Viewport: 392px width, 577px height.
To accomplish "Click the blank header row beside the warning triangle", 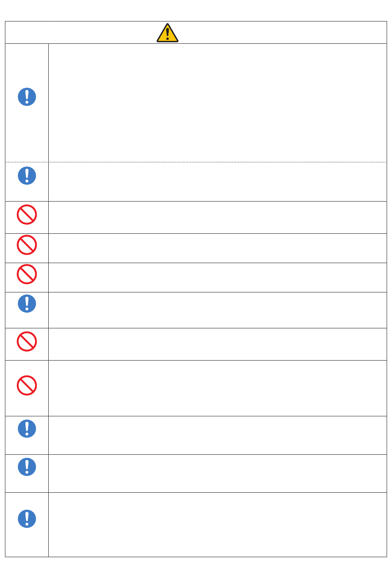I will pos(196,33).
